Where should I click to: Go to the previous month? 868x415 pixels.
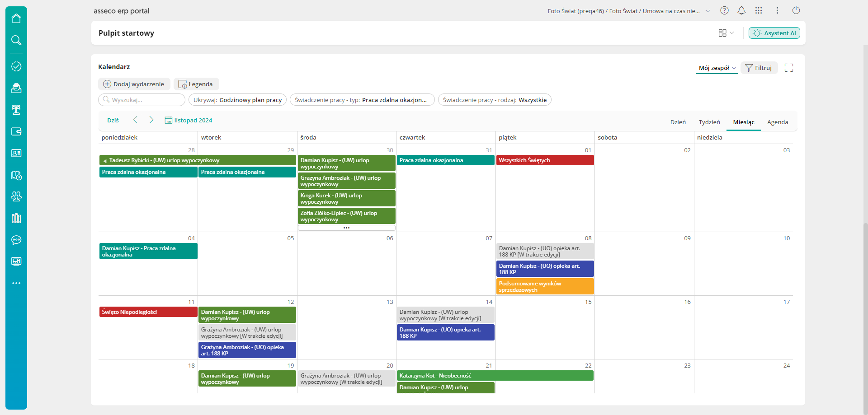click(135, 120)
